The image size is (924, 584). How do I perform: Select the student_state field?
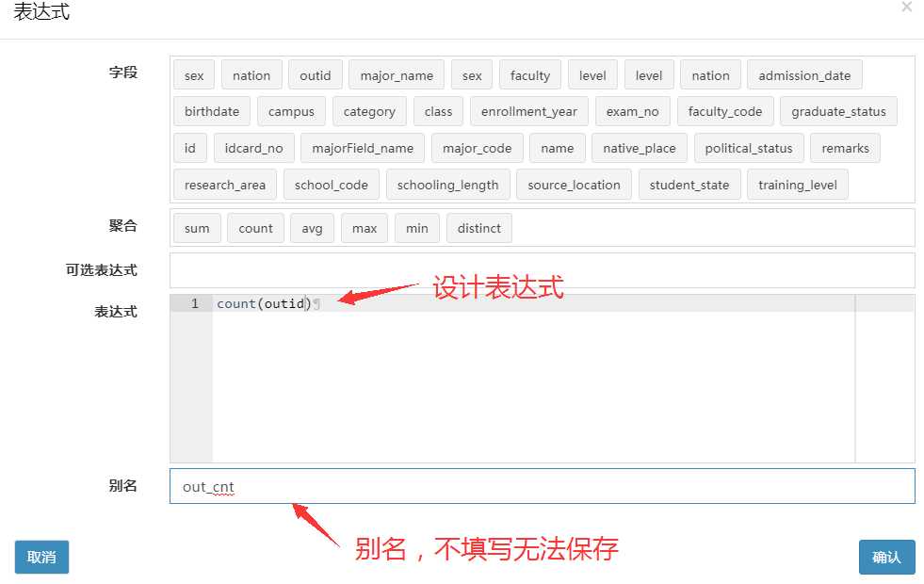click(689, 185)
